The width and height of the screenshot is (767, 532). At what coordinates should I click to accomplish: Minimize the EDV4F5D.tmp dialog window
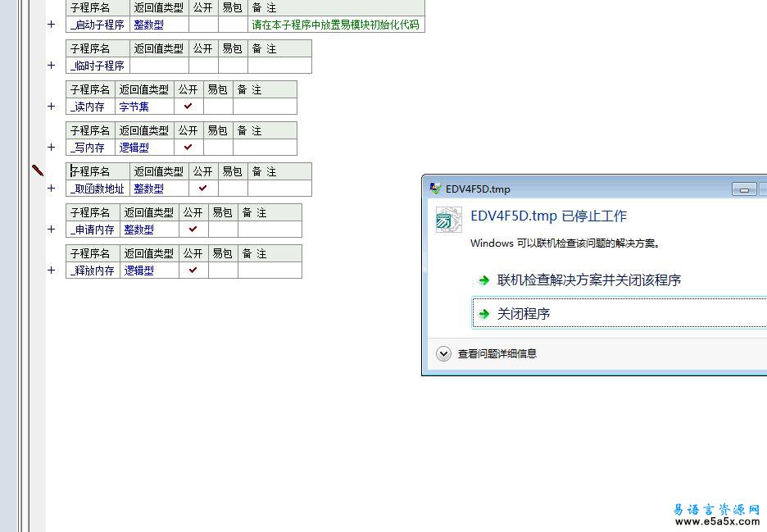[744, 189]
